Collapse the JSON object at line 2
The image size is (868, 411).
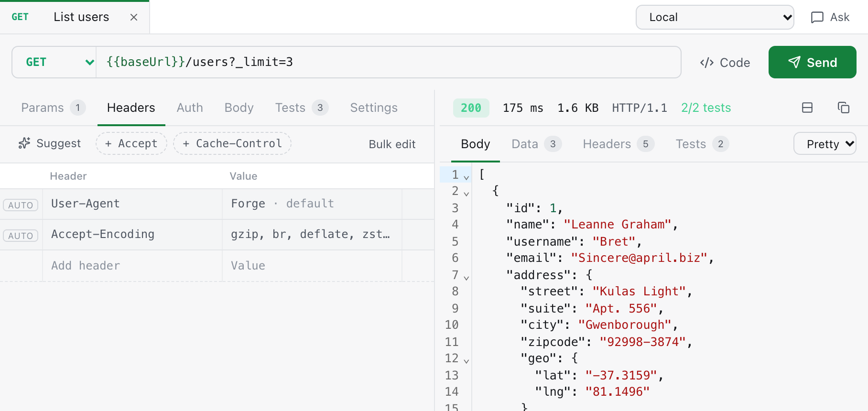click(x=467, y=194)
